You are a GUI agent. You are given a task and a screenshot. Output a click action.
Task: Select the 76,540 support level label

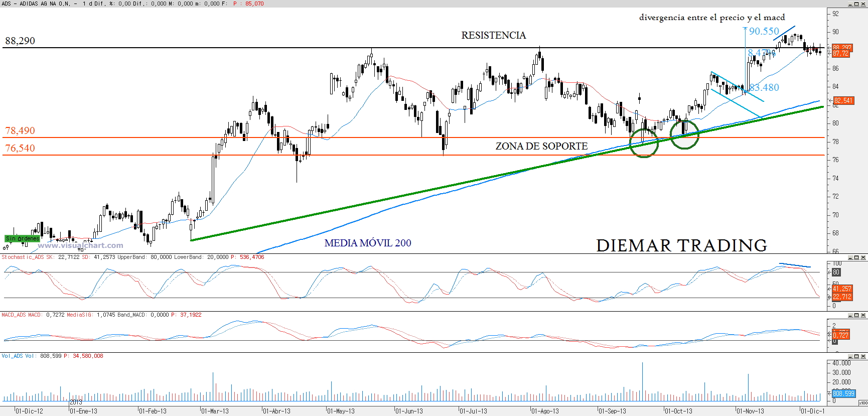(20, 148)
